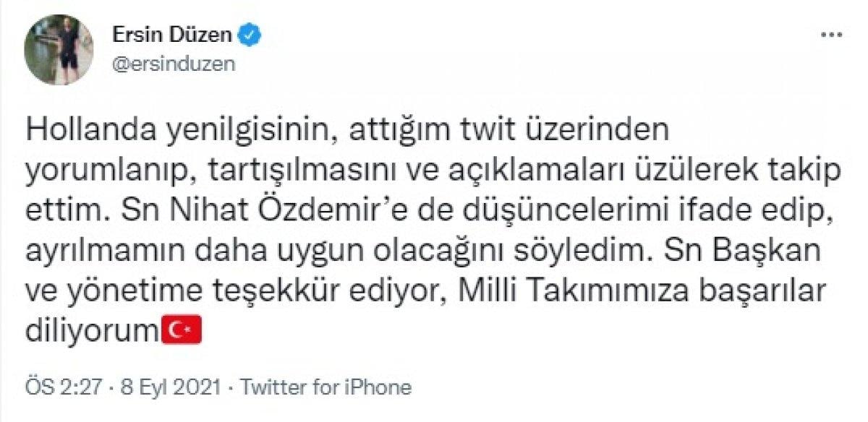868x422 pixels.
Task: Click the blue verified badge next to Ersin Düzen
Action: coord(249,33)
